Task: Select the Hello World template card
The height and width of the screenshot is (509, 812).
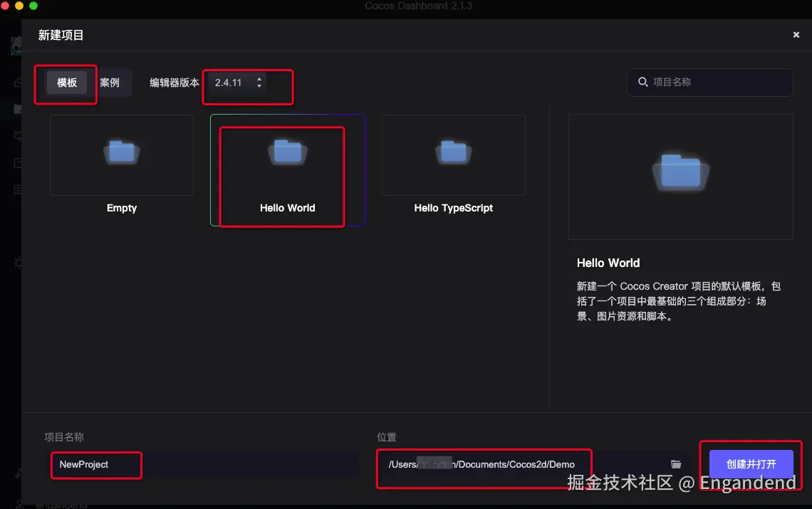Action: (x=288, y=170)
